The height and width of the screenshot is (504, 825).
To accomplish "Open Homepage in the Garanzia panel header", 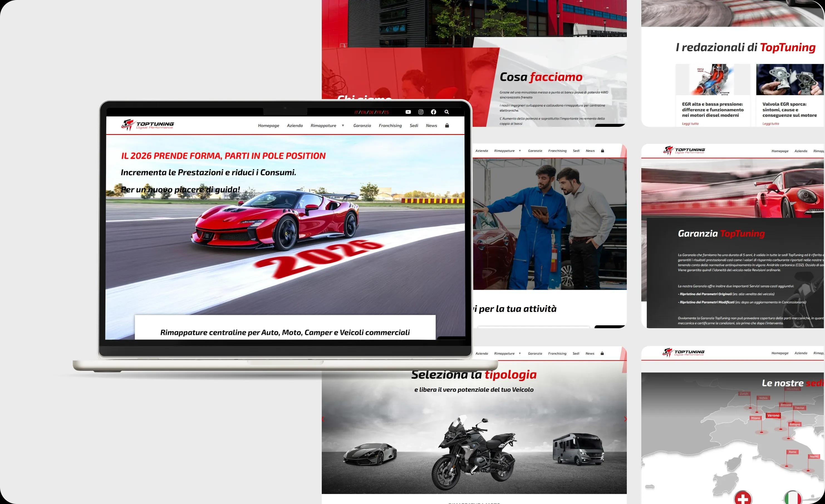I will [x=780, y=151].
